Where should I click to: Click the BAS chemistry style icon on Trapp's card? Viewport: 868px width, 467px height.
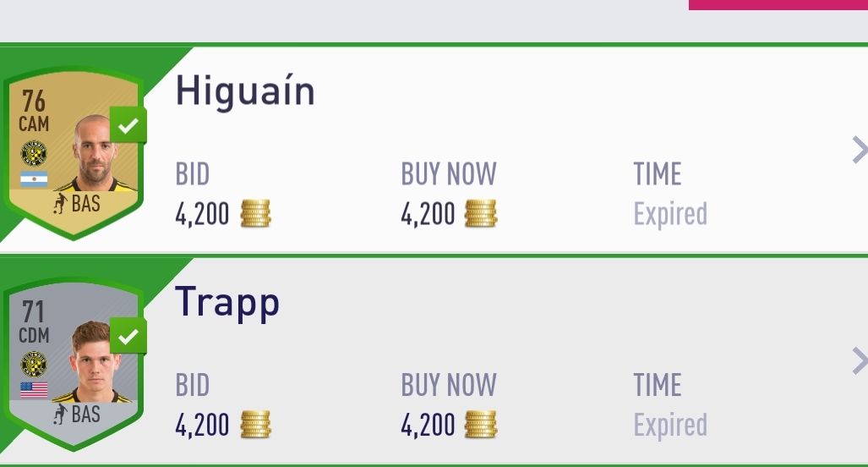(x=61, y=415)
